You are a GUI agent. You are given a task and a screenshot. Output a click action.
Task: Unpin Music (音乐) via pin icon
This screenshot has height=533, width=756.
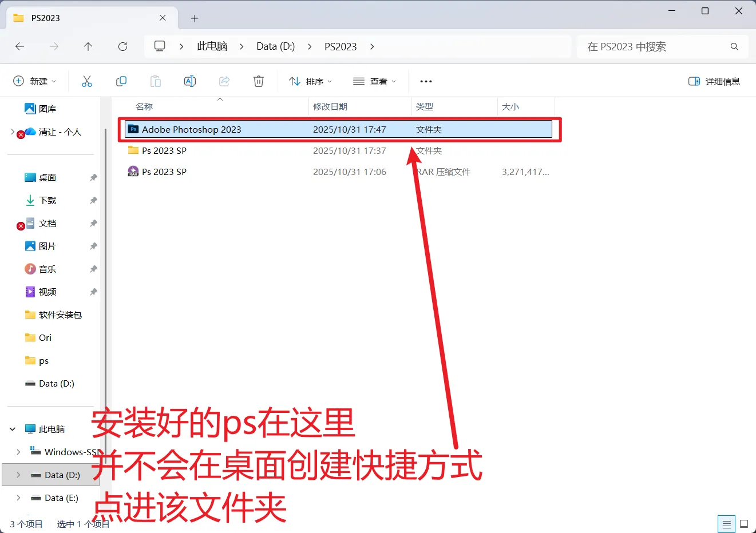(x=93, y=269)
